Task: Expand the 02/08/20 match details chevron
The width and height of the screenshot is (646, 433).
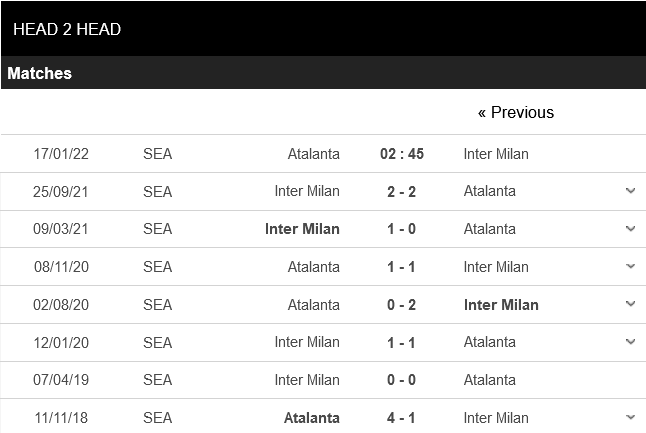Action: click(x=630, y=304)
